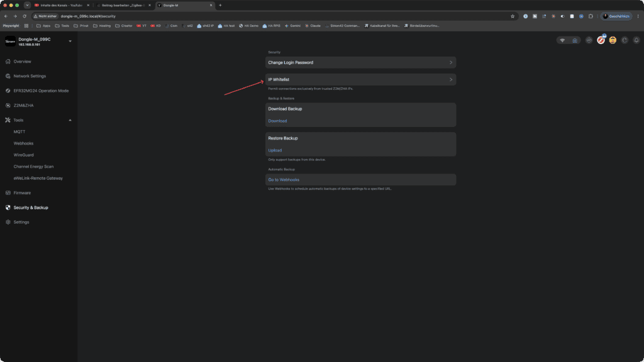This screenshot has height=362, width=644.
Task: Click the Z2M&ZHA sidebar icon
Action: tap(8, 106)
